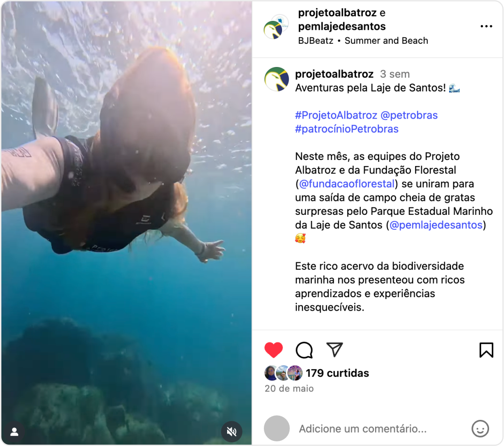Open the Summer and Beach audio link

(x=386, y=41)
